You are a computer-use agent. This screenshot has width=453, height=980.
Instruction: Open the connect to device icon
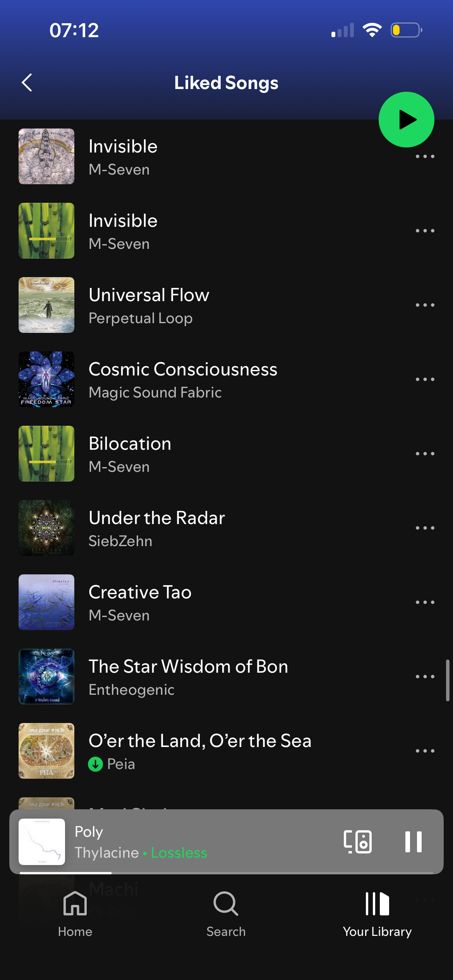(358, 841)
